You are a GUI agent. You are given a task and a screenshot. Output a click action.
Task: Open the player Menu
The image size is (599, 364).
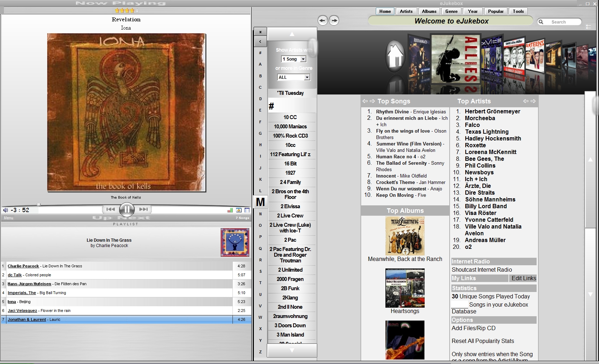click(x=9, y=218)
